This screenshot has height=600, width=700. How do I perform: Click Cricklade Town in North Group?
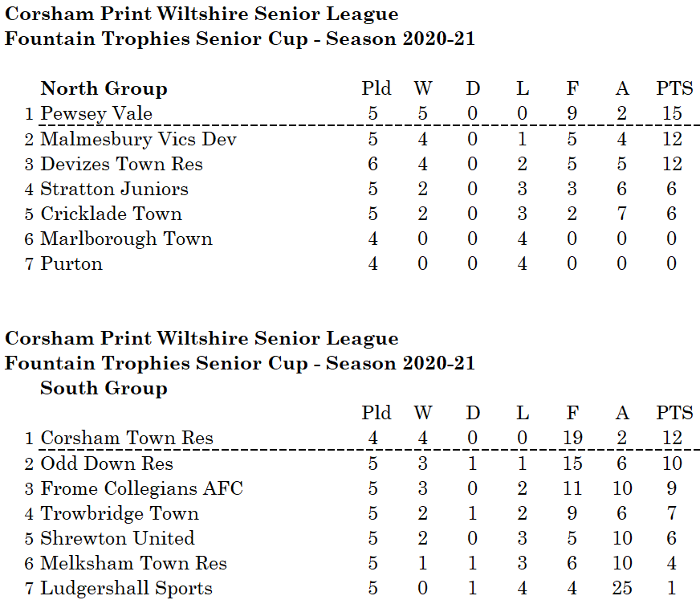coord(111,214)
